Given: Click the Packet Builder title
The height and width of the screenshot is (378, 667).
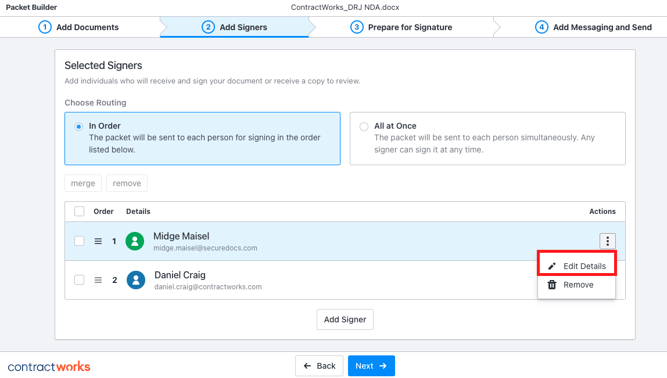Looking at the screenshot, I should click(x=31, y=7).
